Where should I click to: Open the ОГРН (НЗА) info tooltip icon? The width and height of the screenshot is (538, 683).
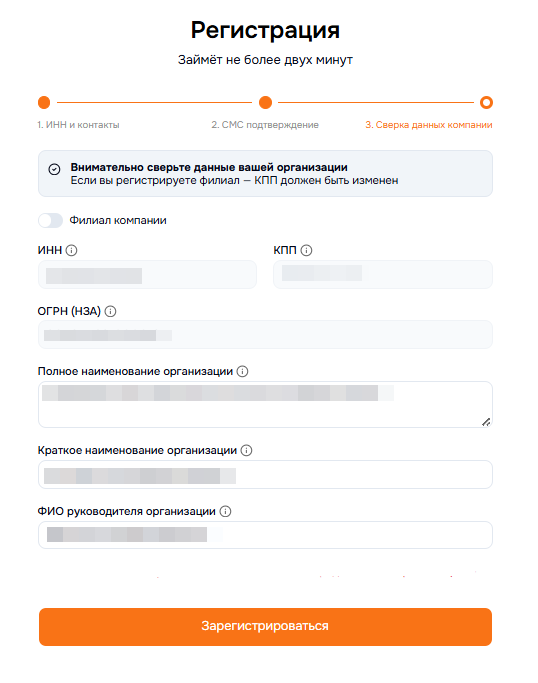[111, 311]
